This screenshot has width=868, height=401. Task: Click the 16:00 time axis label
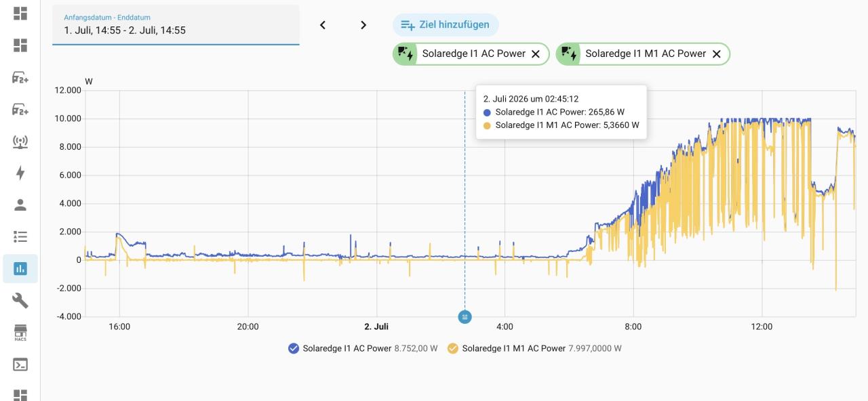(x=119, y=326)
